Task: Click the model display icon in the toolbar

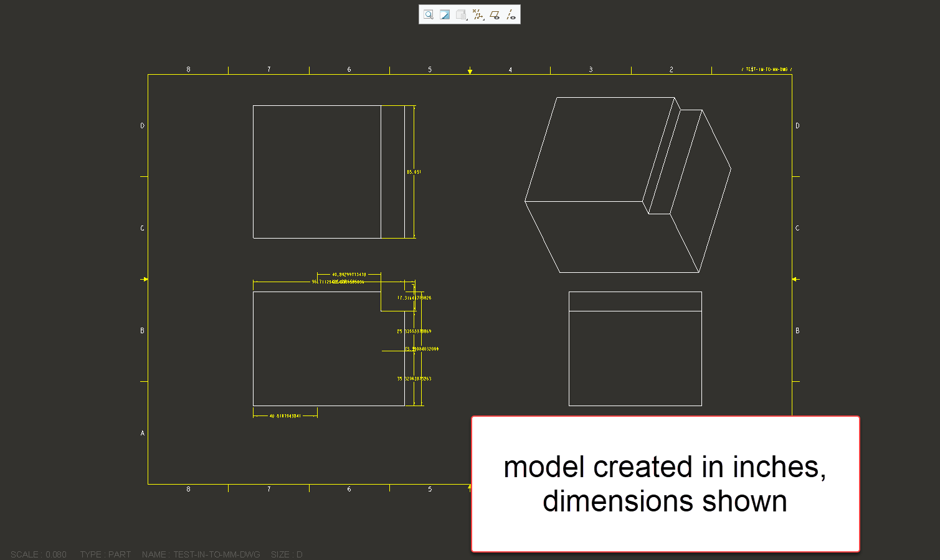Action: pos(460,14)
